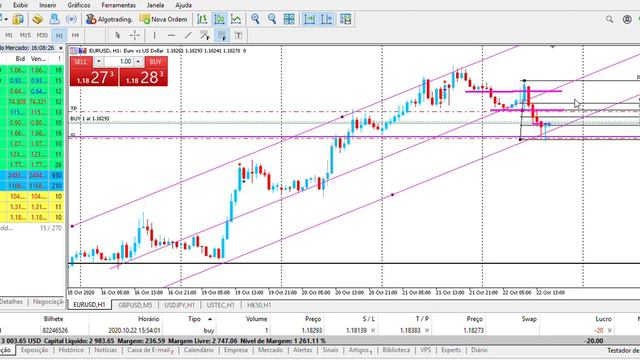The width and height of the screenshot is (640, 360).
Task: Open the Inserir menu
Action: point(48,5)
